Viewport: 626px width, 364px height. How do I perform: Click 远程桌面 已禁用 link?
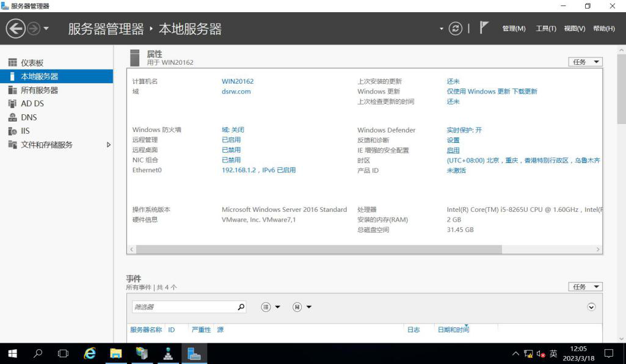coord(231,150)
